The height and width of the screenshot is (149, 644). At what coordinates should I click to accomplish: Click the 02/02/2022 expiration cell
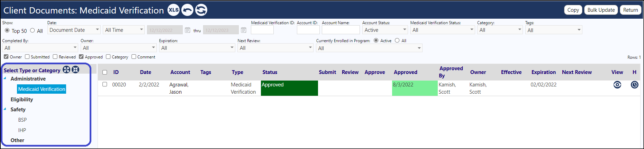[544, 85]
